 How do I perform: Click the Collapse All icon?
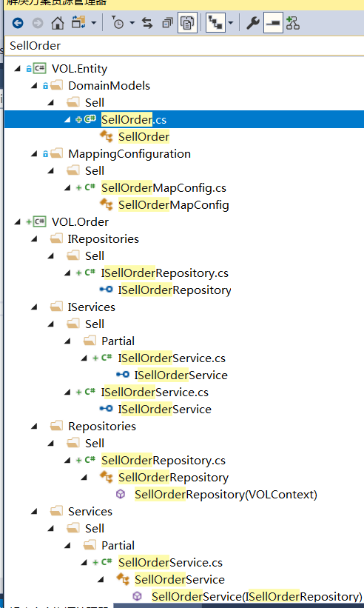(x=167, y=23)
